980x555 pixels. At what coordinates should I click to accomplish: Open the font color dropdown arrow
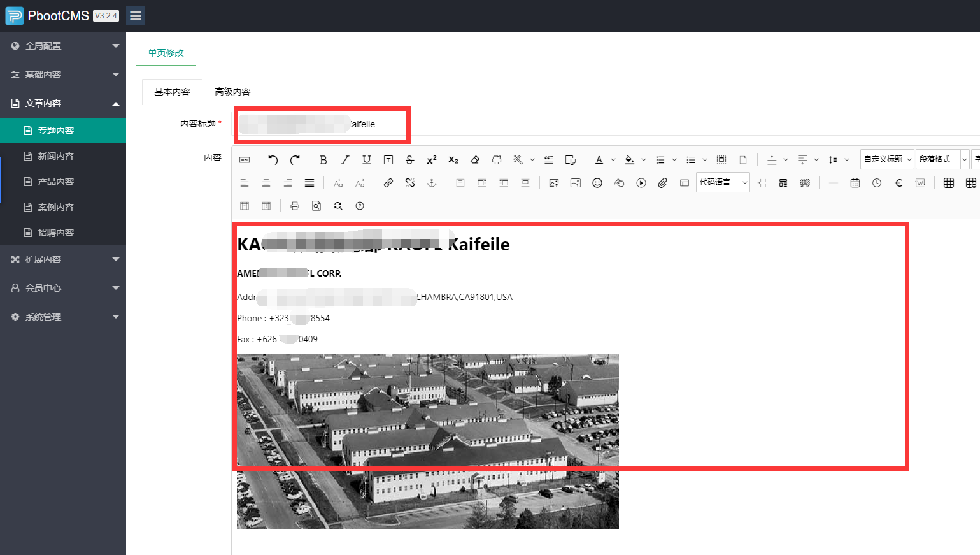[x=613, y=160]
